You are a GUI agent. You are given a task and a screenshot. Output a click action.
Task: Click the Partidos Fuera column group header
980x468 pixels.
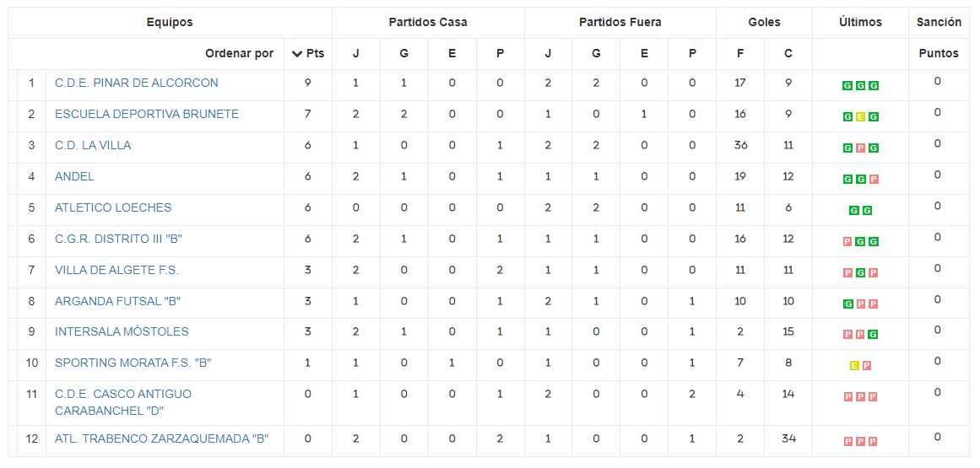(620, 23)
